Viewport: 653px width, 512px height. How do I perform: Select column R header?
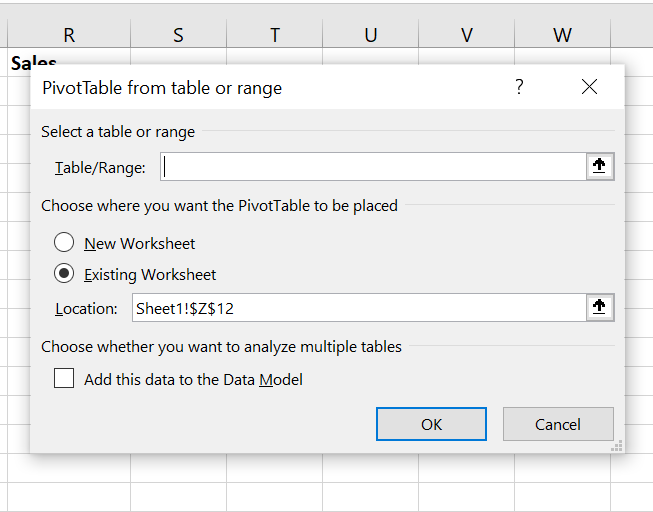pos(69,35)
